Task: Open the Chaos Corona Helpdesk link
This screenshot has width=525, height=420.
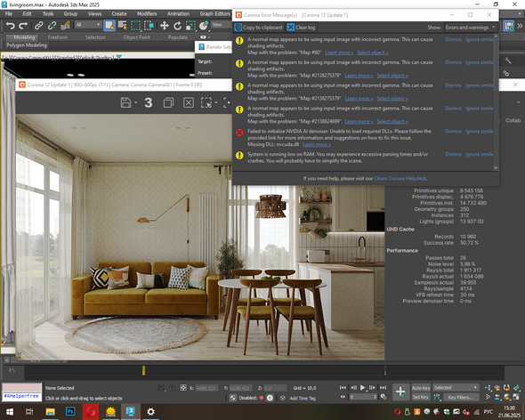Action: coord(400,179)
